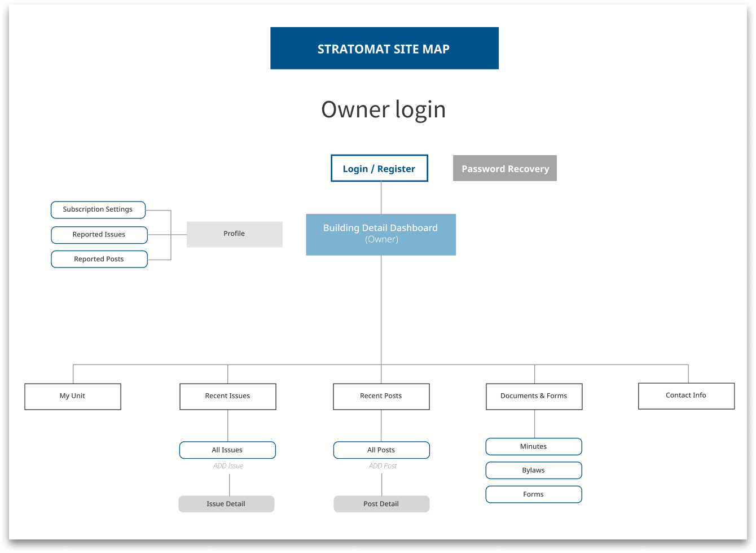756x553 pixels.
Task: Select the Minutes document item
Action: pyautogui.click(x=533, y=446)
